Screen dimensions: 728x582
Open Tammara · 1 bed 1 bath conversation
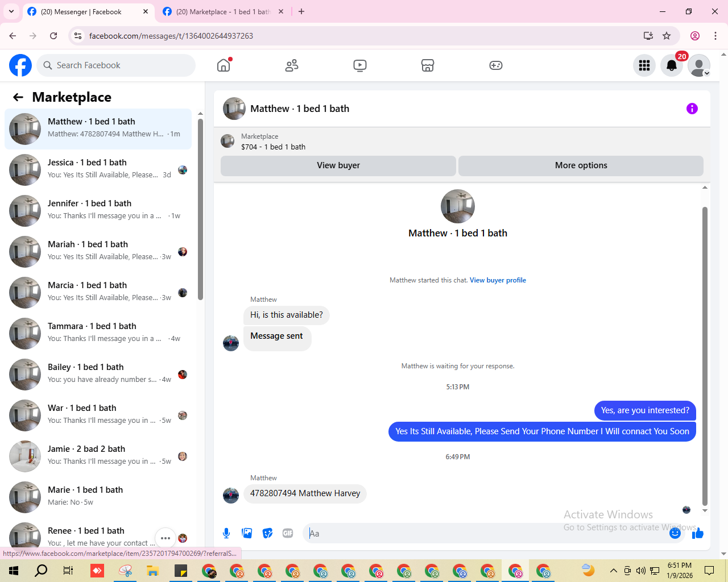click(x=98, y=334)
